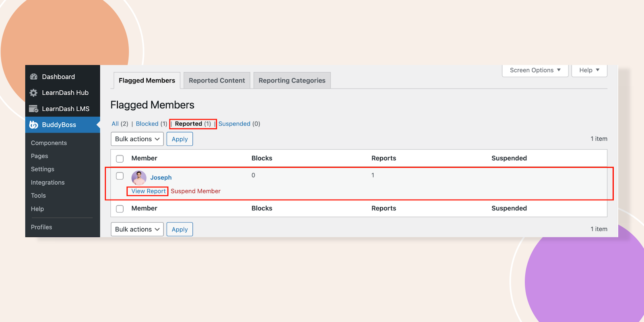Click the Blocks column header at top

click(x=262, y=158)
